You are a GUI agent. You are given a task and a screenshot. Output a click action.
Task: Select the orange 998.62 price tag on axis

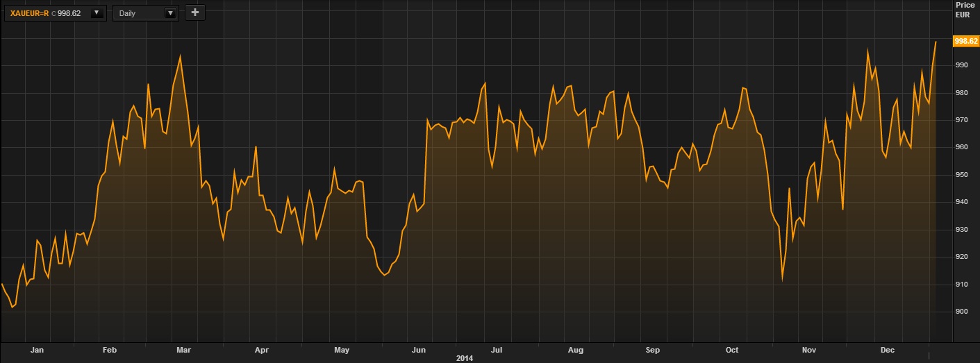(x=966, y=41)
